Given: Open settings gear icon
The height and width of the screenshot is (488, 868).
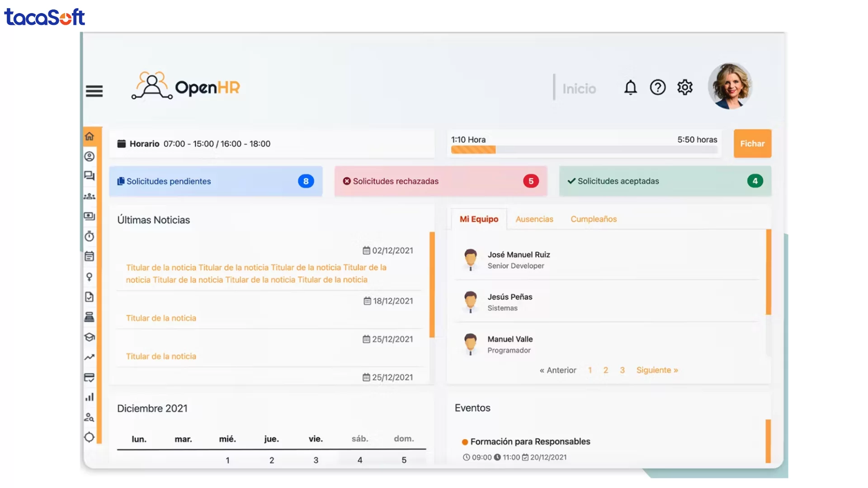Looking at the screenshot, I should point(685,87).
